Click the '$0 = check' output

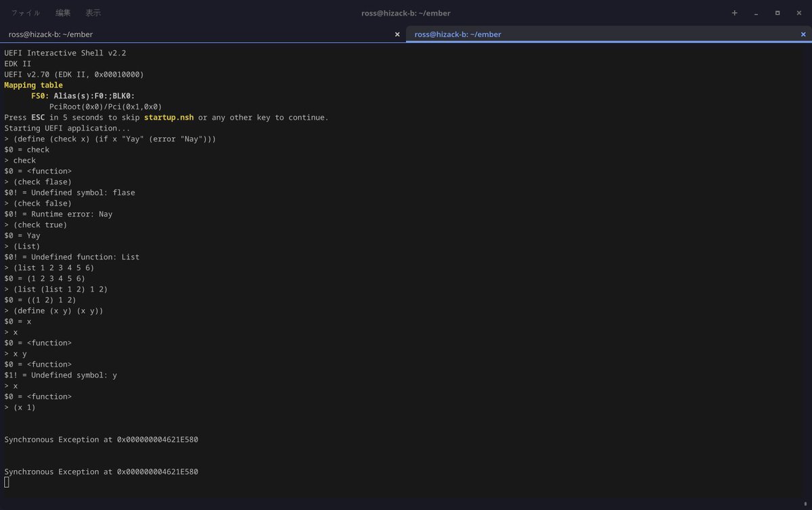(26, 149)
